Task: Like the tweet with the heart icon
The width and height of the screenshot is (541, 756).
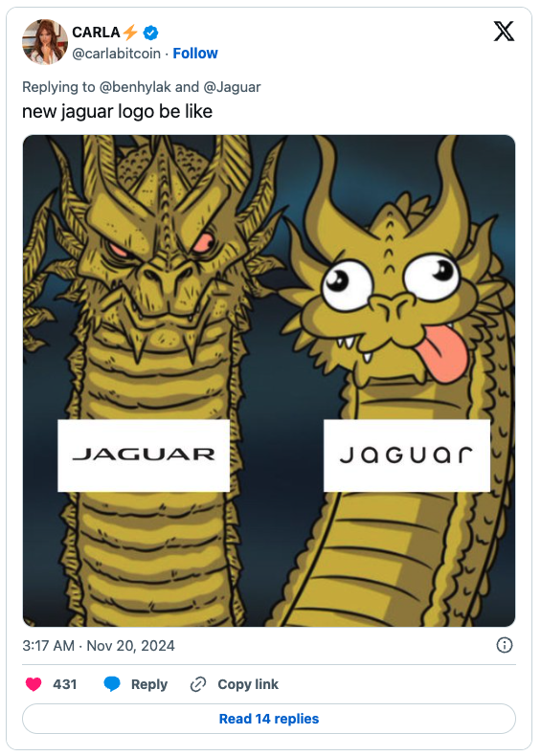Action: point(34,684)
